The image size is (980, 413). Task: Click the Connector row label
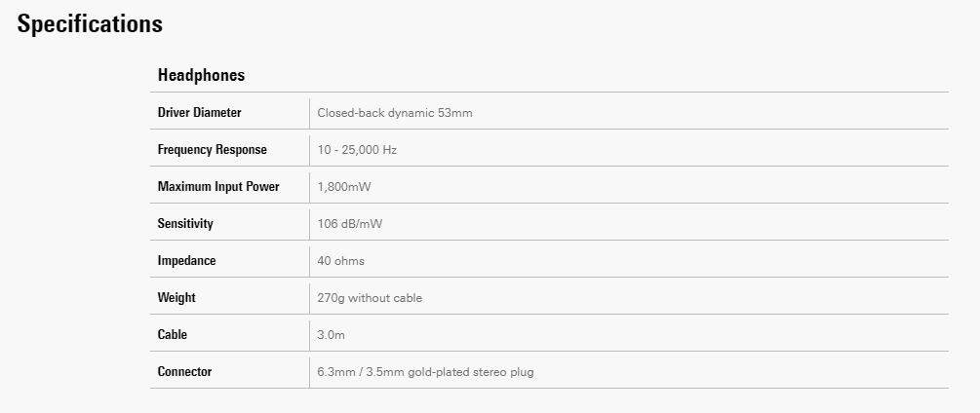point(184,372)
